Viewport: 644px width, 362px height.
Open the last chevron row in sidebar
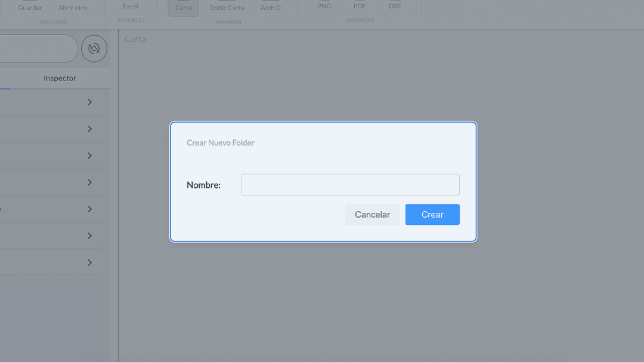[x=89, y=262]
